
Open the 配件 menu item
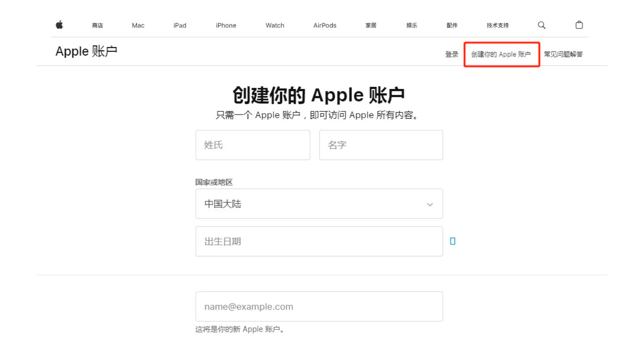(x=452, y=26)
